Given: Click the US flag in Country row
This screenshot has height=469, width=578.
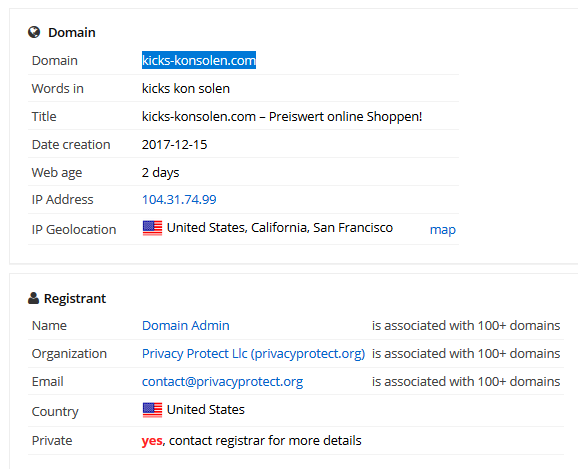Looking at the screenshot, I should 152,410.
